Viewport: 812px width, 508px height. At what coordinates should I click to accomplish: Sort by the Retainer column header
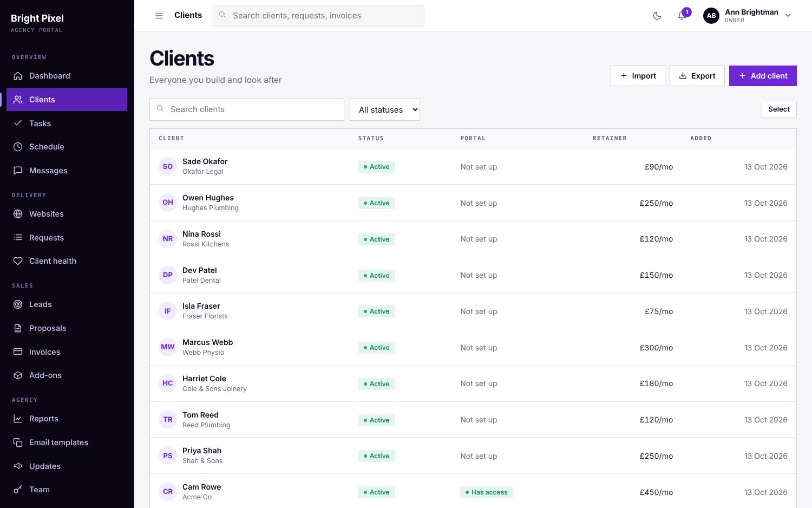(610, 139)
